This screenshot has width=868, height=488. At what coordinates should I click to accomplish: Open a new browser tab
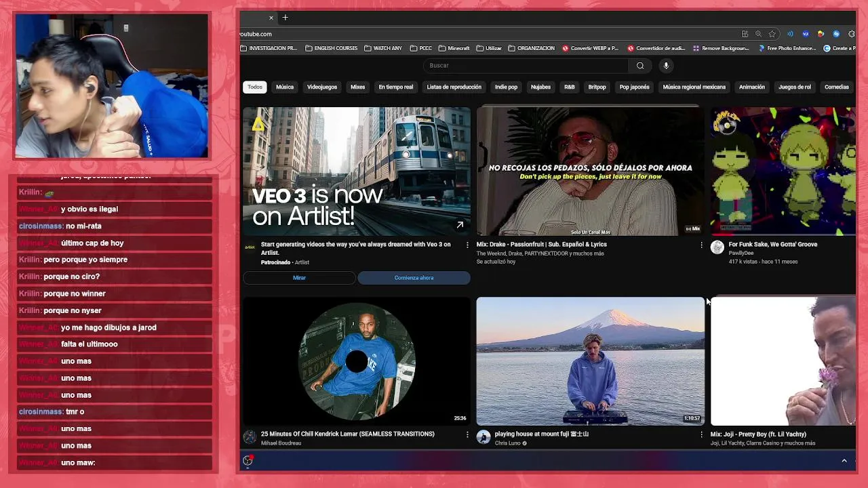285,18
